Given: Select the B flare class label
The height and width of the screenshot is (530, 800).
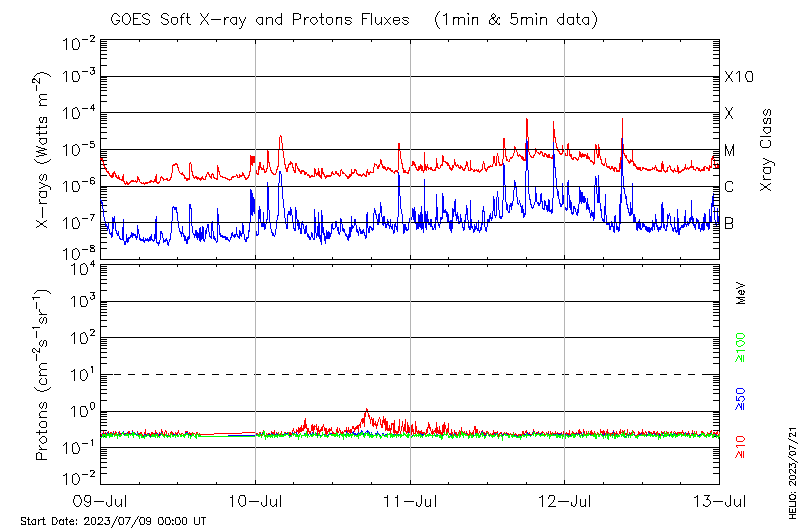Looking at the screenshot, I should click(x=730, y=223).
